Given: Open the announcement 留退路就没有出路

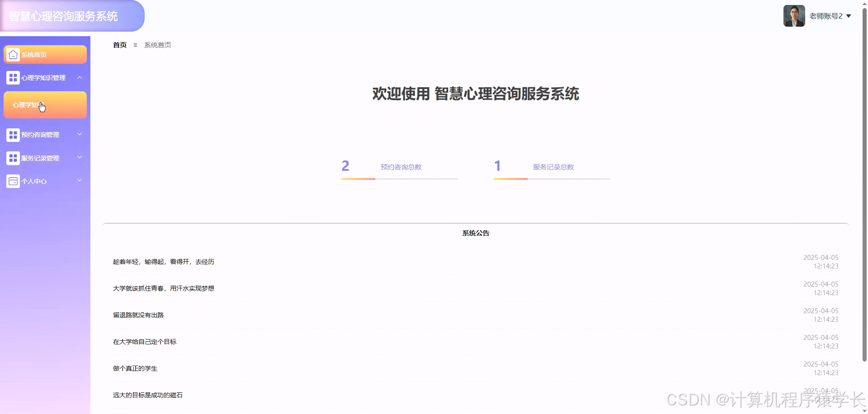Looking at the screenshot, I should 138,315.
